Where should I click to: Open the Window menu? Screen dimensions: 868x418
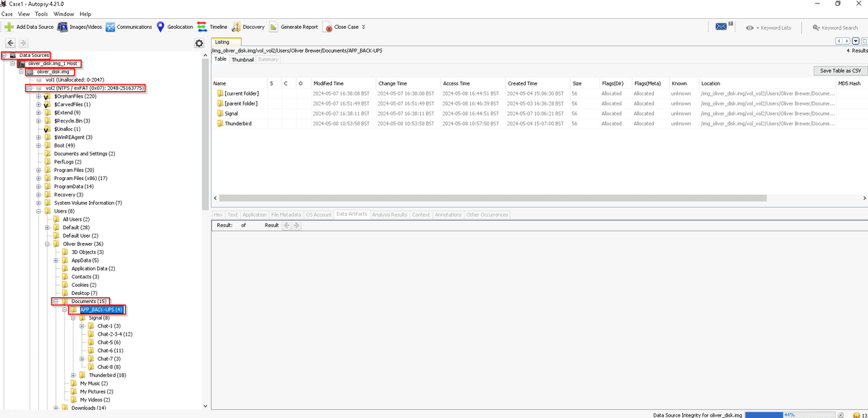[64, 14]
